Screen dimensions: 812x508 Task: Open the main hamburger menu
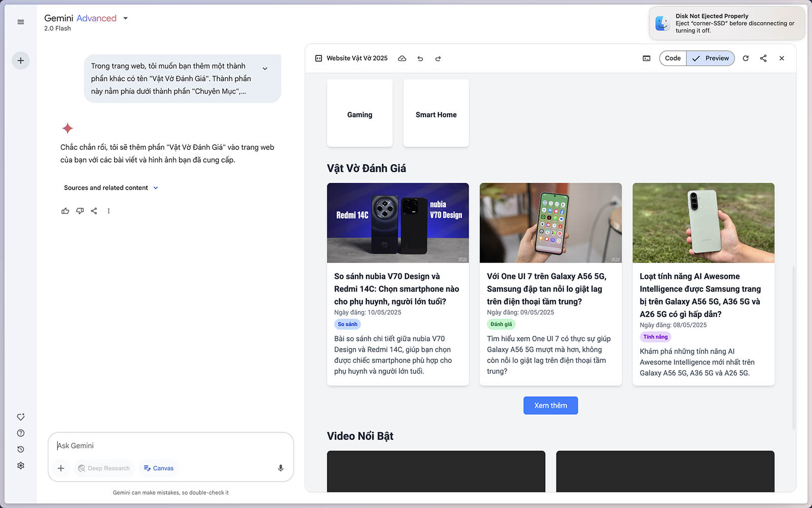[21, 22]
